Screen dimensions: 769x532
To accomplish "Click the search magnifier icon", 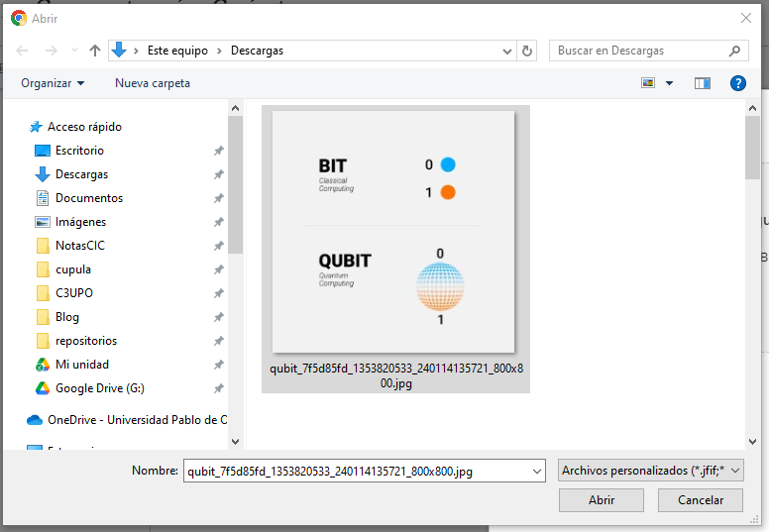I will pyautogui.click(x=734, y=51).
